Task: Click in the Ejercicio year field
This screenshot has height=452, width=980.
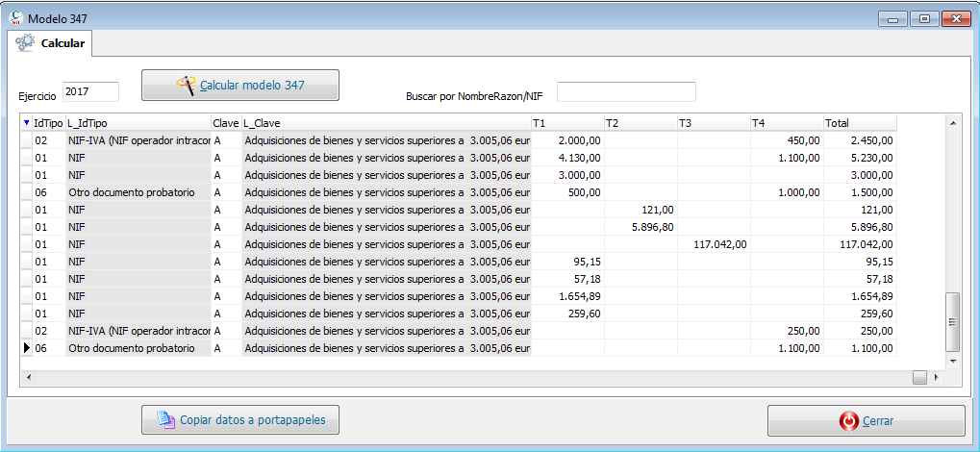Action: click(x=90, y=91)
